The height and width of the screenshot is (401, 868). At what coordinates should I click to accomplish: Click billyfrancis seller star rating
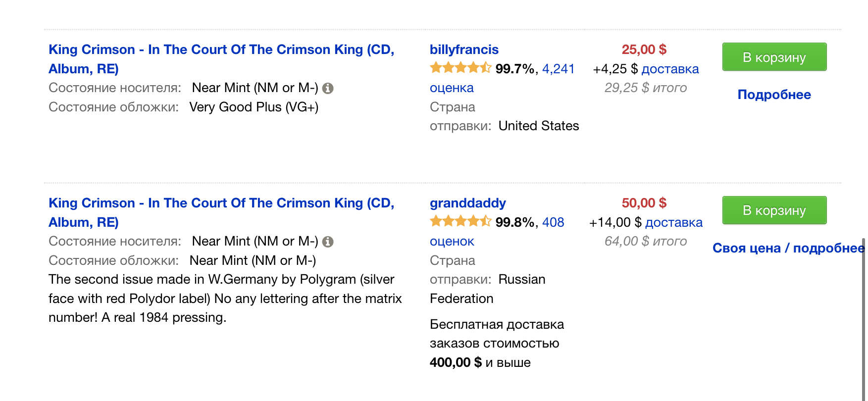point(460,68)
